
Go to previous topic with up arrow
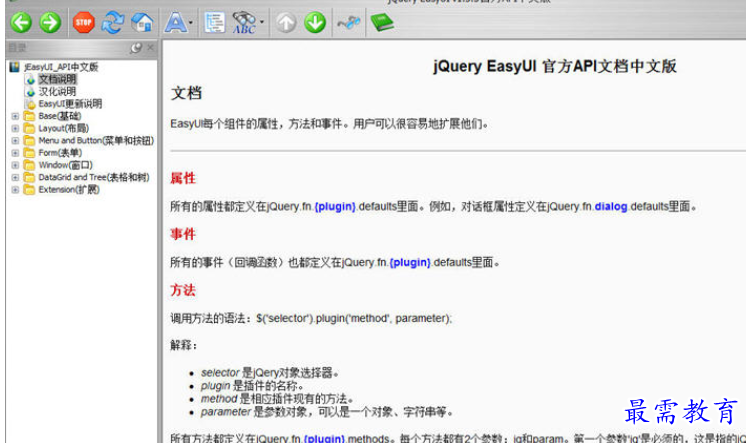click(286, 22)
